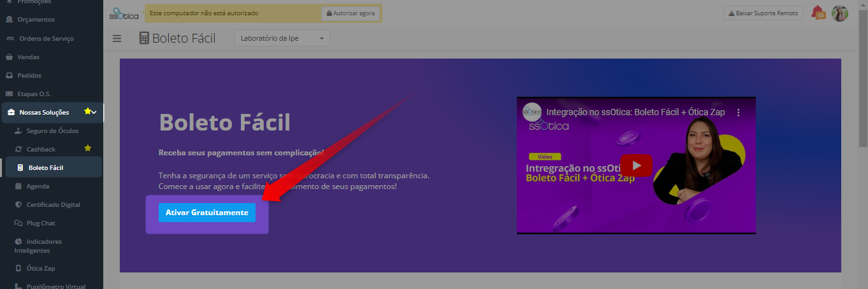This screenshot has height=289, width=868.
Task: Click the Etapas O.S. icon
Action: click(x=9, y=94)
